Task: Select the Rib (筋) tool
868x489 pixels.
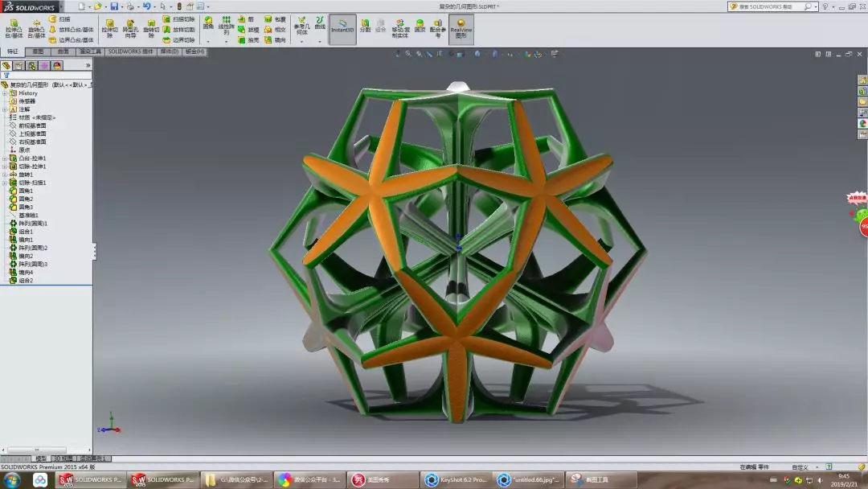Action: click(247, 18)
